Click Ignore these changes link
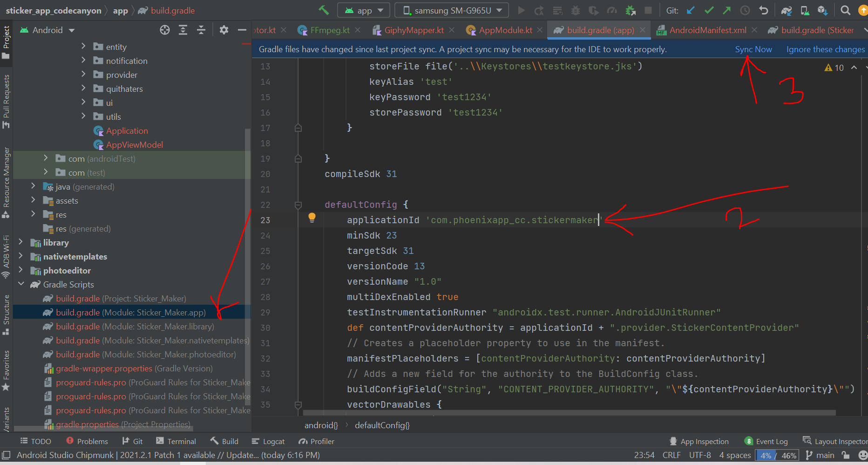The height and width of the screenshot is (465, 868). coord(825,49)
